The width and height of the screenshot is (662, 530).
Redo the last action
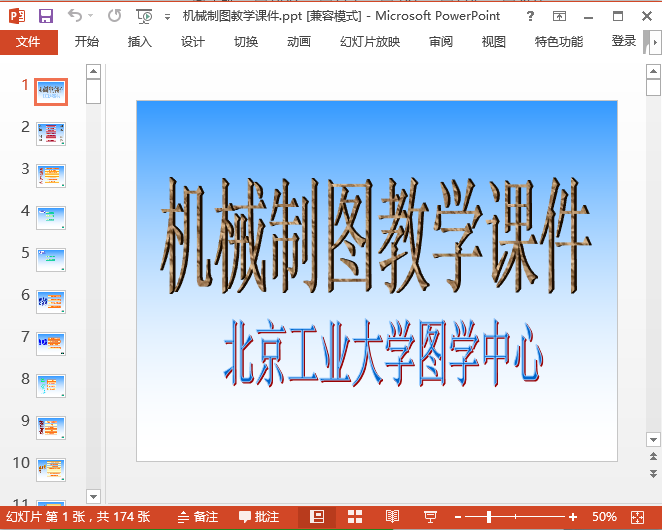point(114,16)
